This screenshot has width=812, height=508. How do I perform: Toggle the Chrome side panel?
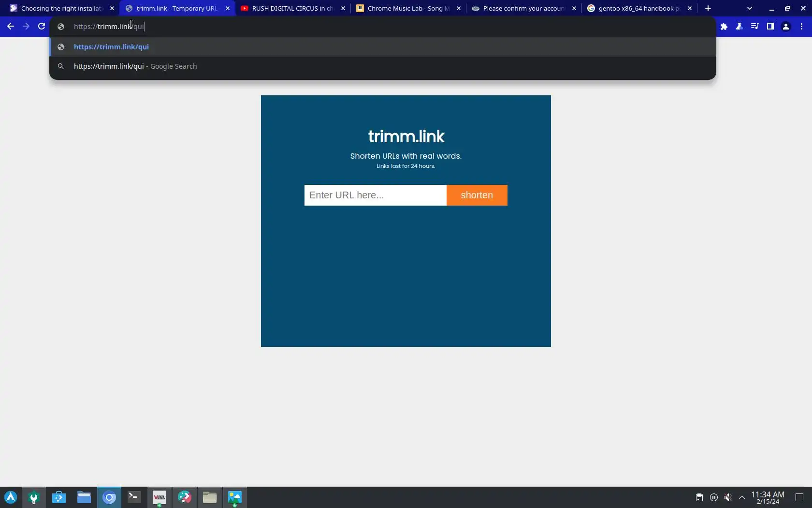click(x=770, y=27)
